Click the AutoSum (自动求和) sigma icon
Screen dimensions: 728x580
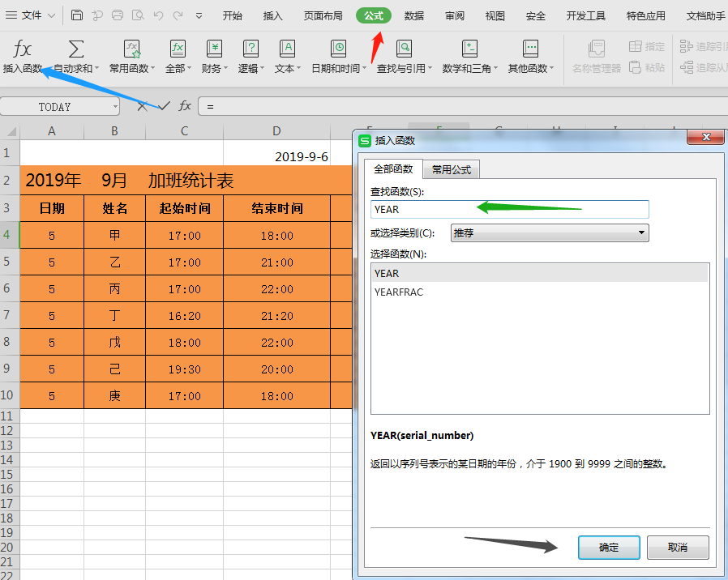[x=76, y=49]
